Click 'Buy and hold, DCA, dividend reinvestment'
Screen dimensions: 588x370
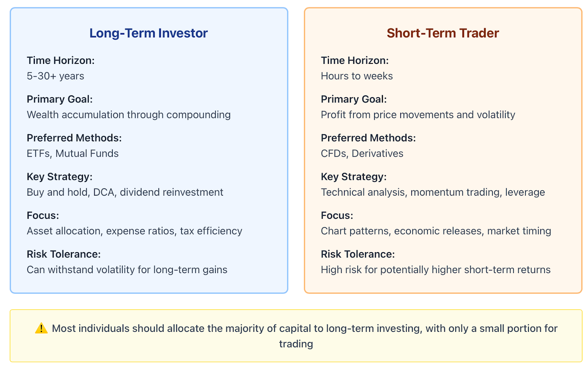click(x=125, y=192)
